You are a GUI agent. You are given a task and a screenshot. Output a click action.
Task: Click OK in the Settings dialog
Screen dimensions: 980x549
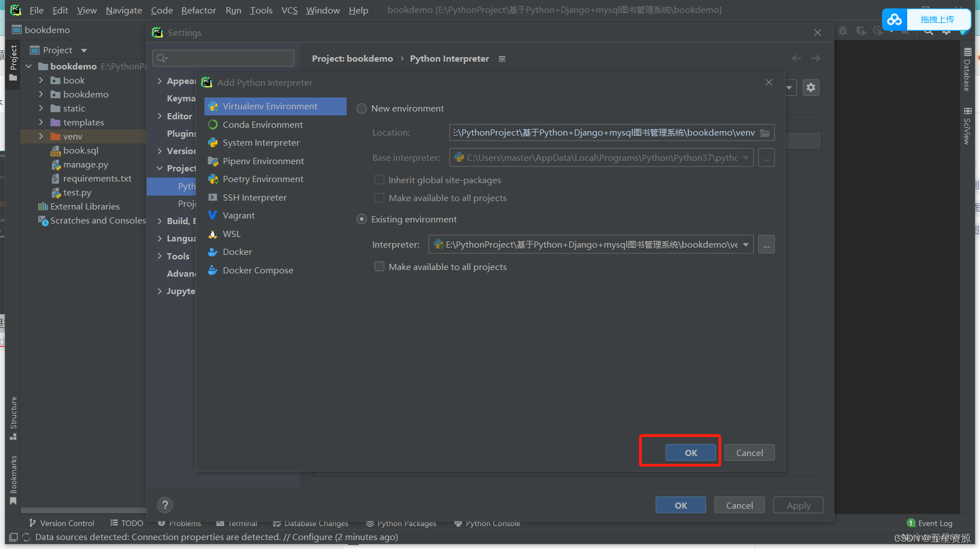[x=681, y=505]
